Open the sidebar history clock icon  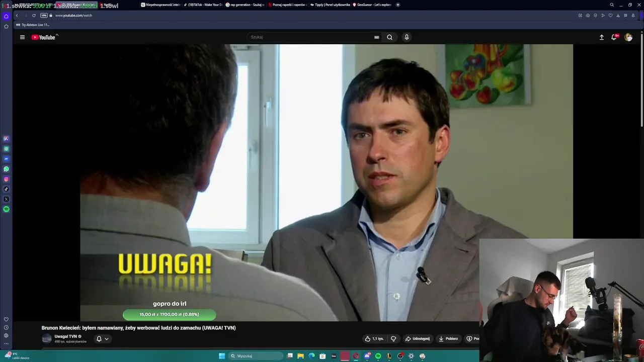(6, 327)
